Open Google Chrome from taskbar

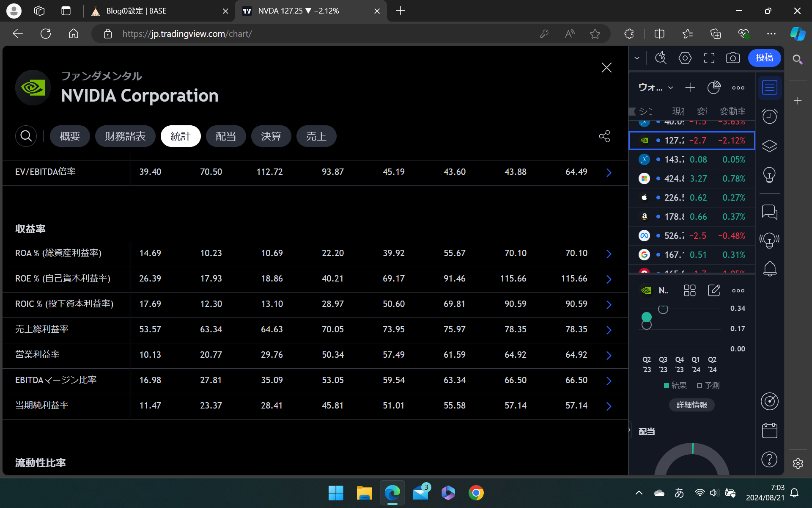click(x=476, y=493)
